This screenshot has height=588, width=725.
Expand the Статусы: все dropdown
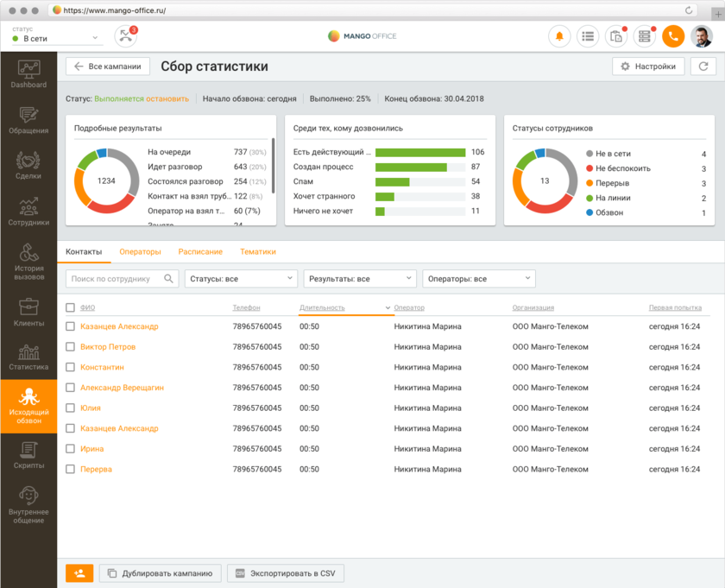click(241, 279)
